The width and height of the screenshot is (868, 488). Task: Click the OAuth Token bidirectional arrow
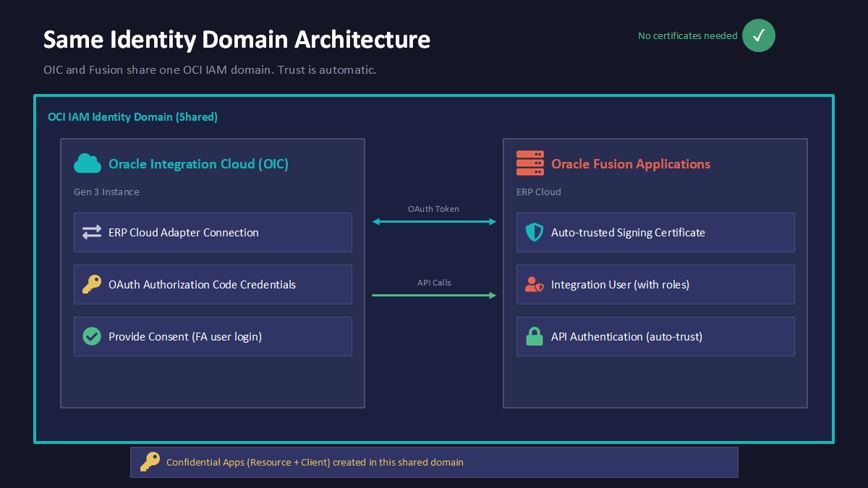coord(434,222)
